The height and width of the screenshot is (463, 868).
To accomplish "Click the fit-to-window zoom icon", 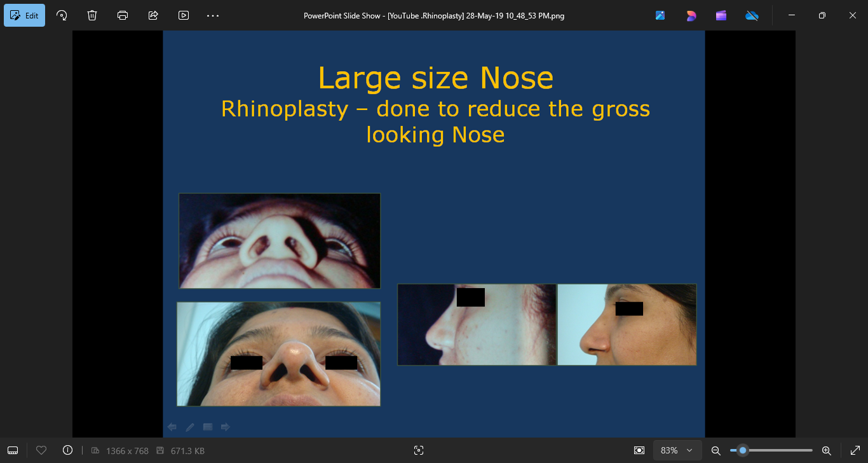I will pos(639,450).
